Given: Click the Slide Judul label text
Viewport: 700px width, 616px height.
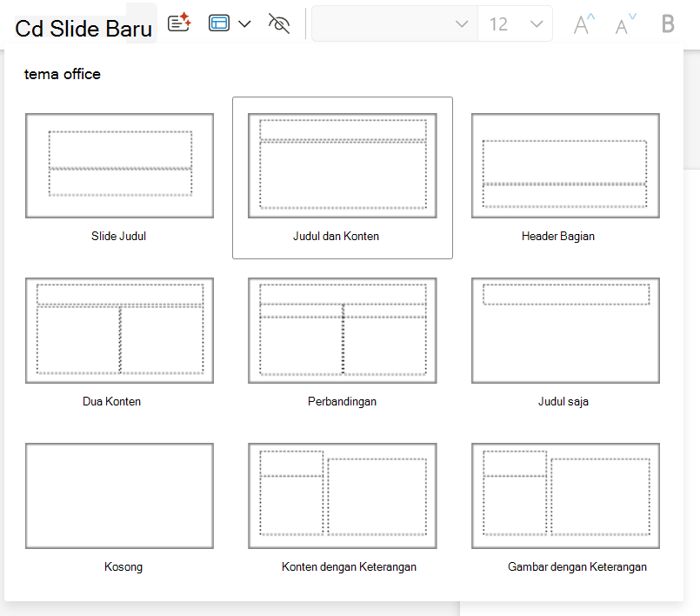Looking at the screenshot, I should point(119,236).
